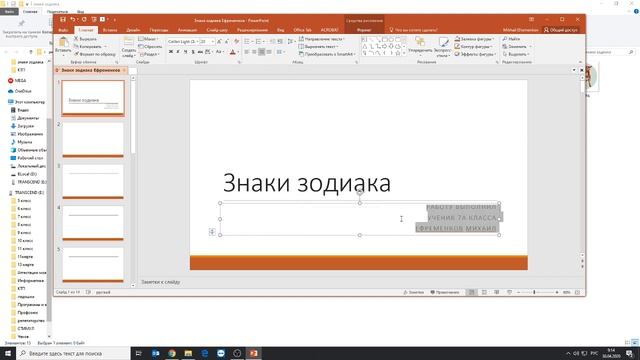Click the Save icon in quick access toolbar

point(62,20)
